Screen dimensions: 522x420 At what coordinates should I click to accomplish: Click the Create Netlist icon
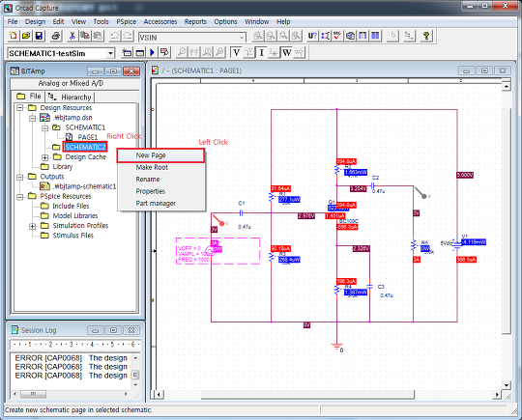tap(350, 36)
